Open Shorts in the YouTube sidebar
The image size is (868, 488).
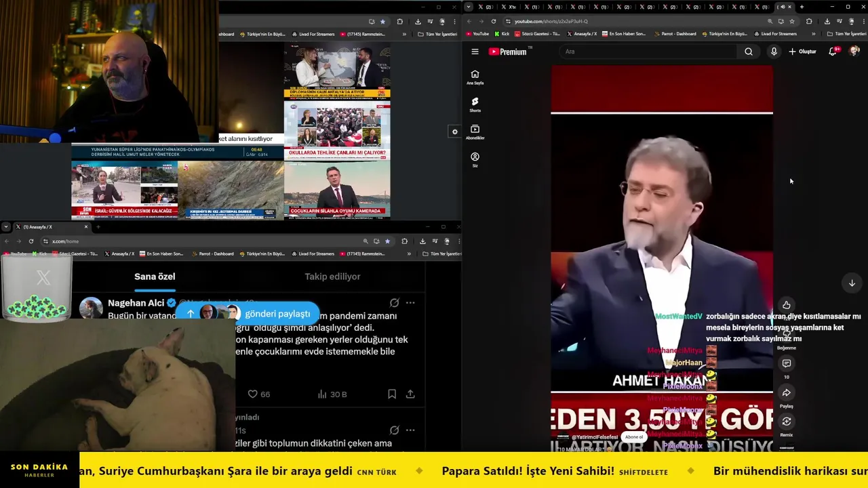coord(475,104)
